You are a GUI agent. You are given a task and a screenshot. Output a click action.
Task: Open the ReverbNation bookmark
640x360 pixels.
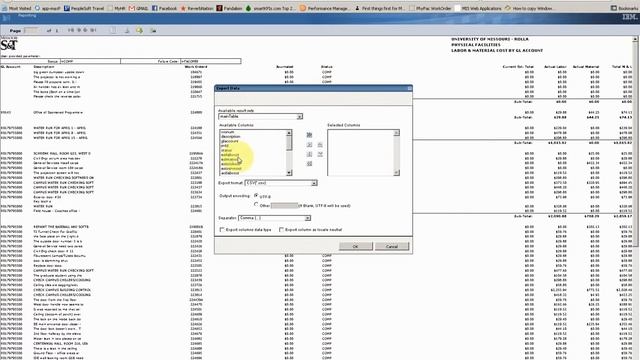(197, 8)
